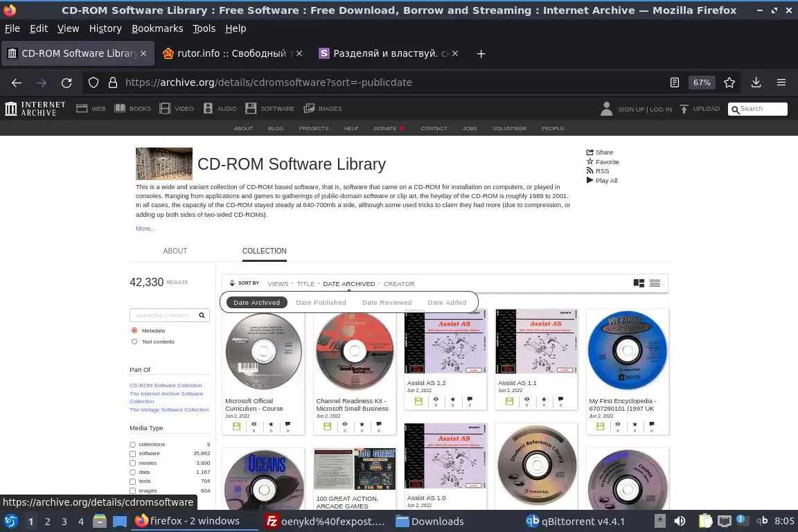Select the Text contents radio button
The width and height of the screenshot is (798, 532).
pos(134,342)
